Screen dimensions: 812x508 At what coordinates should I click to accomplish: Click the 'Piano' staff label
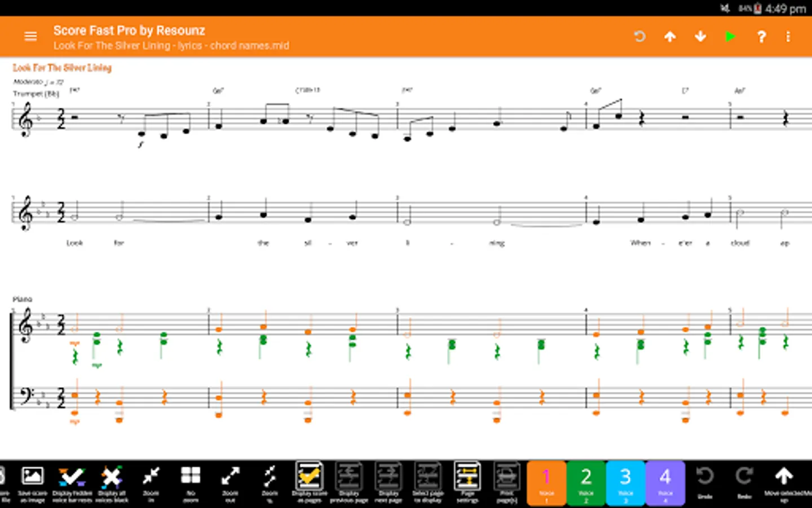23,299
